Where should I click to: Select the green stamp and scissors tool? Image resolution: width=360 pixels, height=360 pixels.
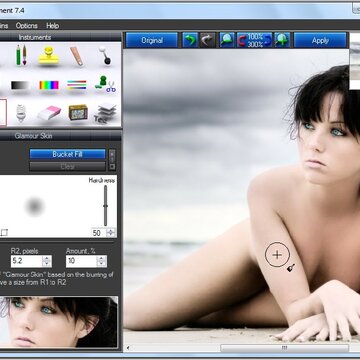click(105, 84)
